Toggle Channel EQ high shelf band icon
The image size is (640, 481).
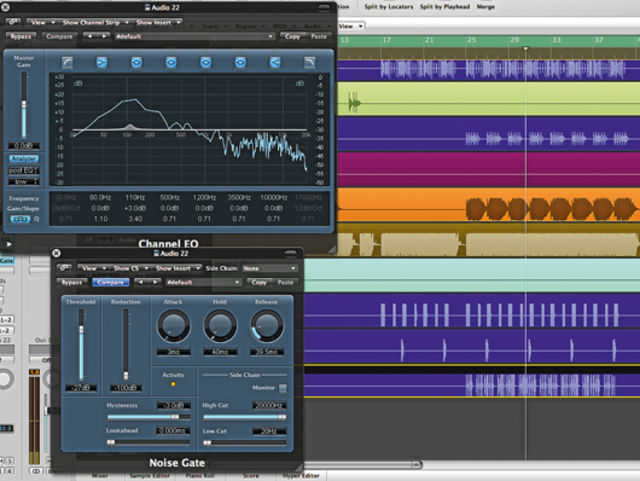point(275,62)
